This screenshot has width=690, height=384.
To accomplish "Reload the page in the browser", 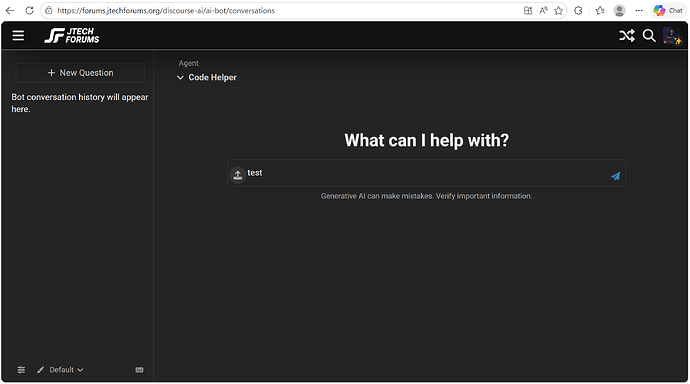I will click(x=29, y=11).
